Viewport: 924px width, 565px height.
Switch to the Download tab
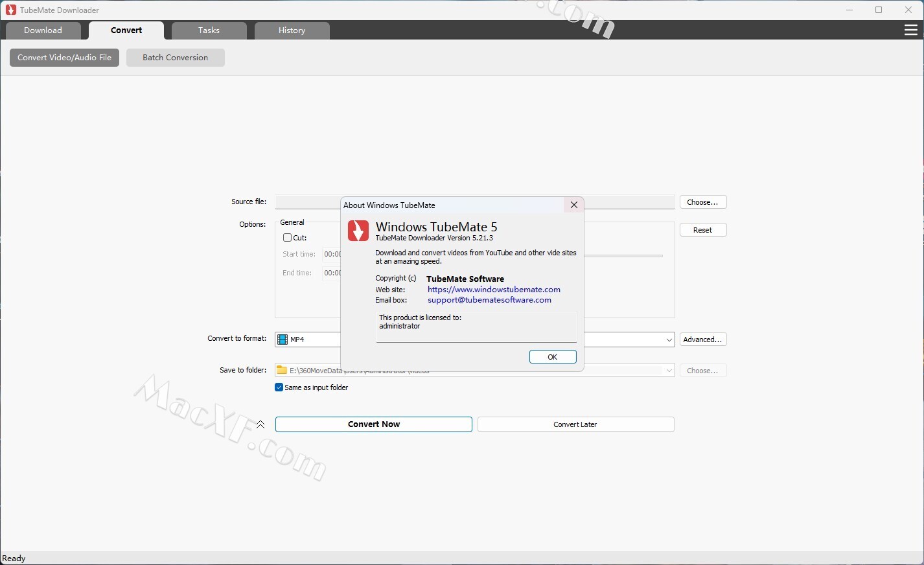coord(43,30)
